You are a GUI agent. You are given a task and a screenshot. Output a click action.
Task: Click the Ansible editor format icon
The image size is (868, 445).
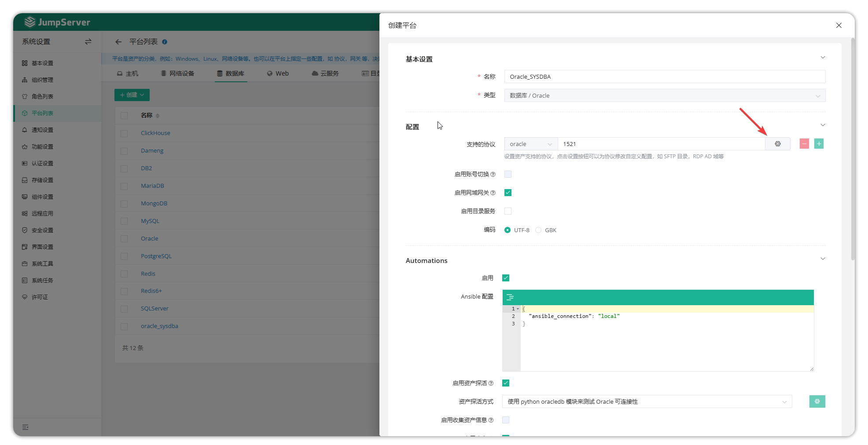[x=510, y=297]
